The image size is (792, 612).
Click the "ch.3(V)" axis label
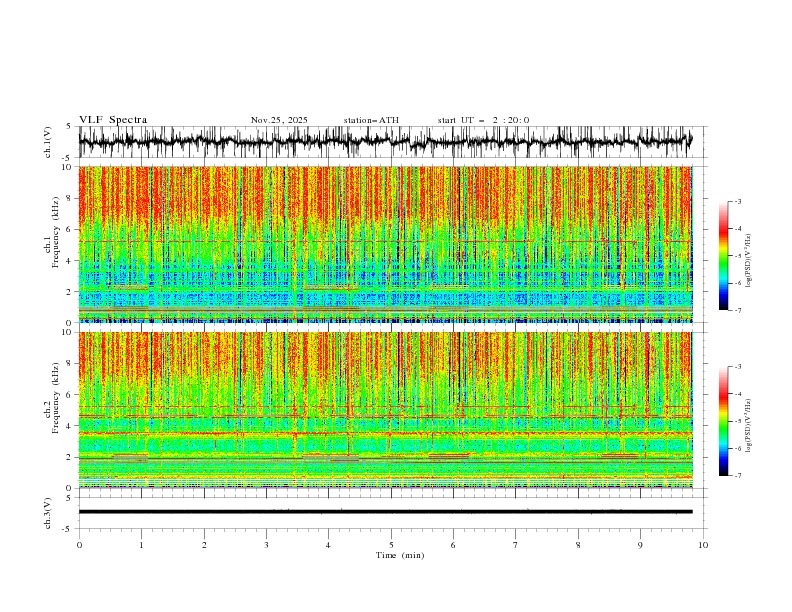point(48,514)
